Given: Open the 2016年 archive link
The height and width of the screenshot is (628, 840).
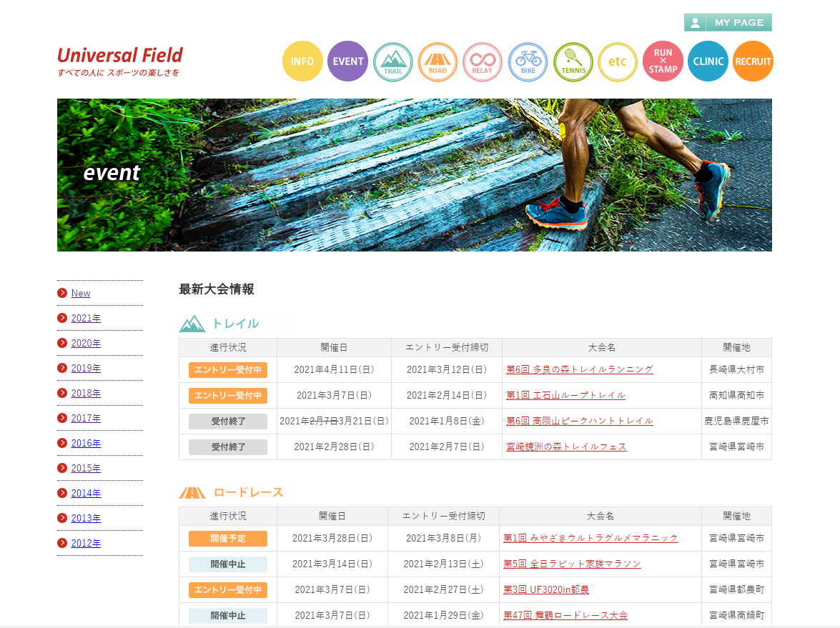Looking at the screenshot, I should 86,443.
